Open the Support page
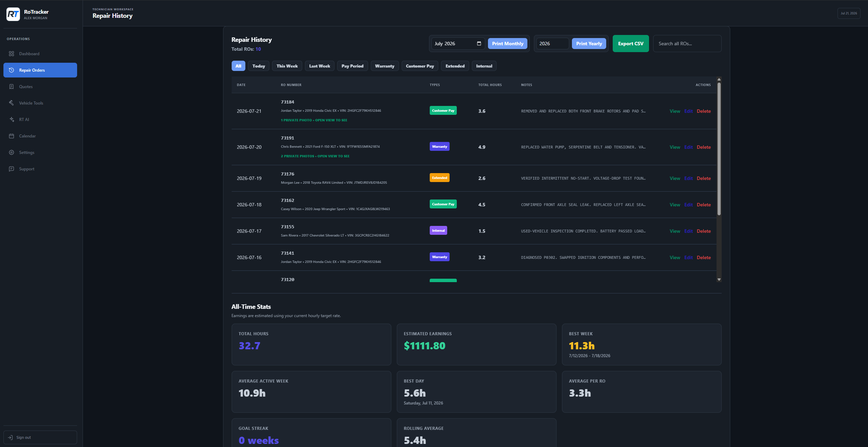868x447 pixels. [x=40, y=169]
